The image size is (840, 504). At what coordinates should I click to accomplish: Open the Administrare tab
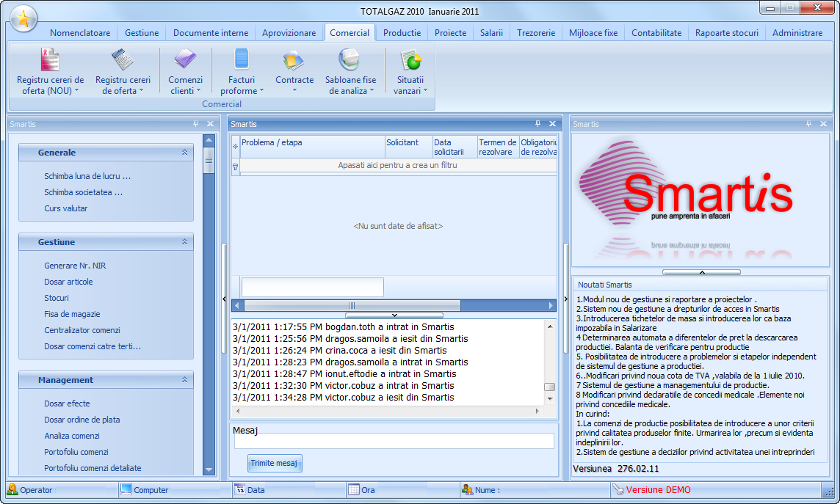click(797, 32)
